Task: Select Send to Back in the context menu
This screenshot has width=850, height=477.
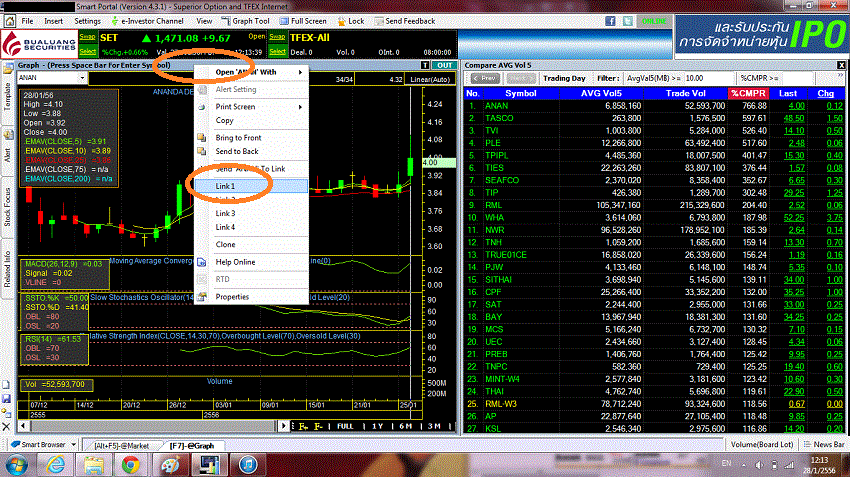Action: (x=237, y=151)
